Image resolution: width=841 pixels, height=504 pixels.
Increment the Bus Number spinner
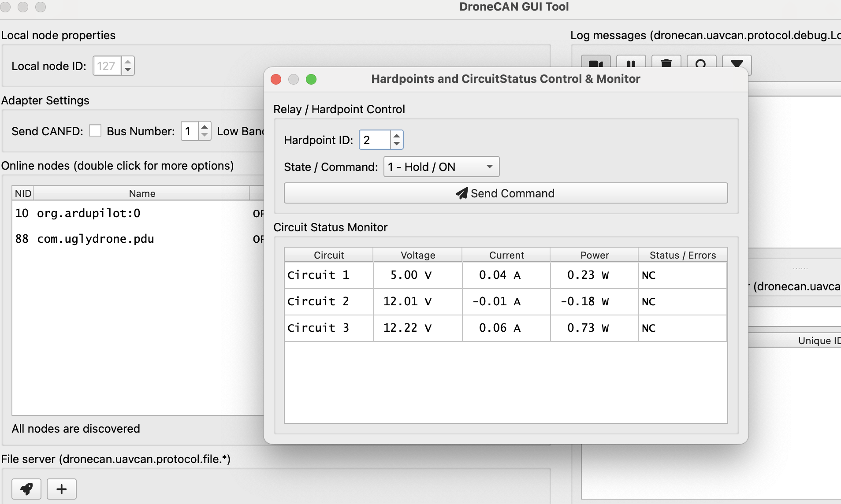[205, 126]
